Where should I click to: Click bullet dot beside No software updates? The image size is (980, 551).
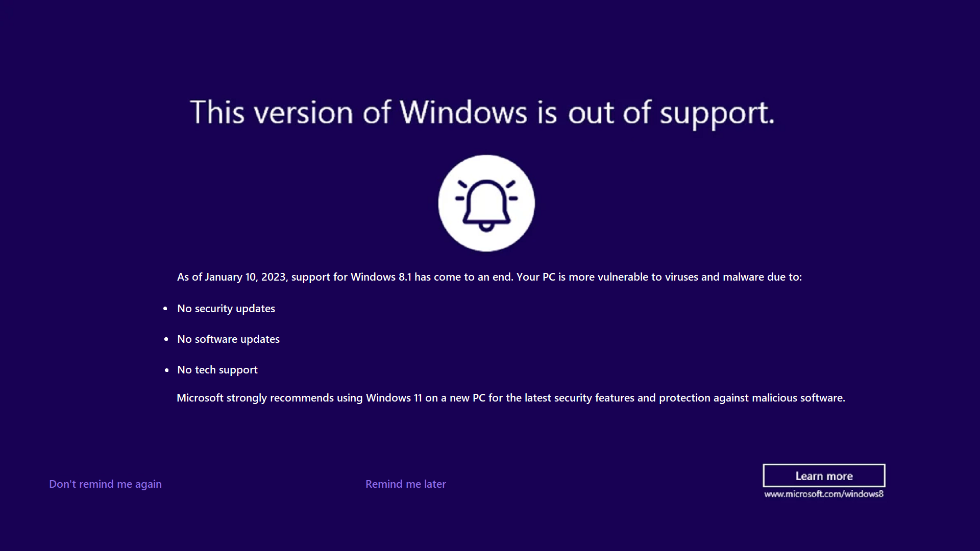tap(166, 339)
